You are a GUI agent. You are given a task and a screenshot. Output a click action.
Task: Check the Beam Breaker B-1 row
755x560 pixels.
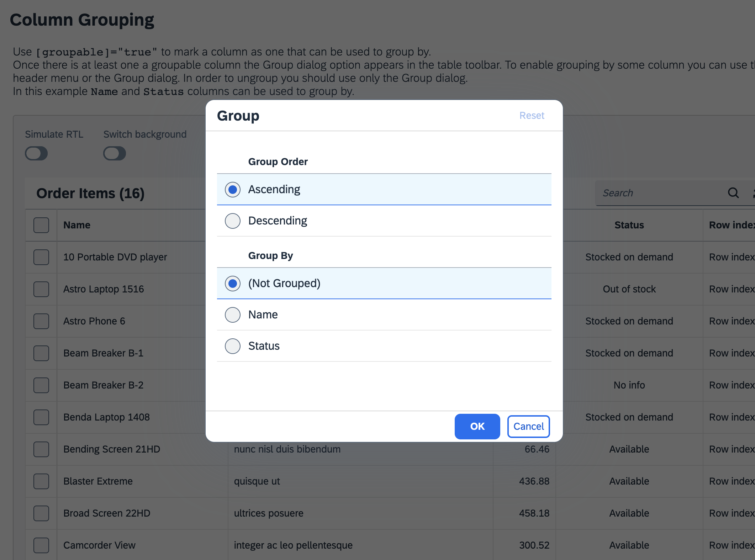coord(41,353)
